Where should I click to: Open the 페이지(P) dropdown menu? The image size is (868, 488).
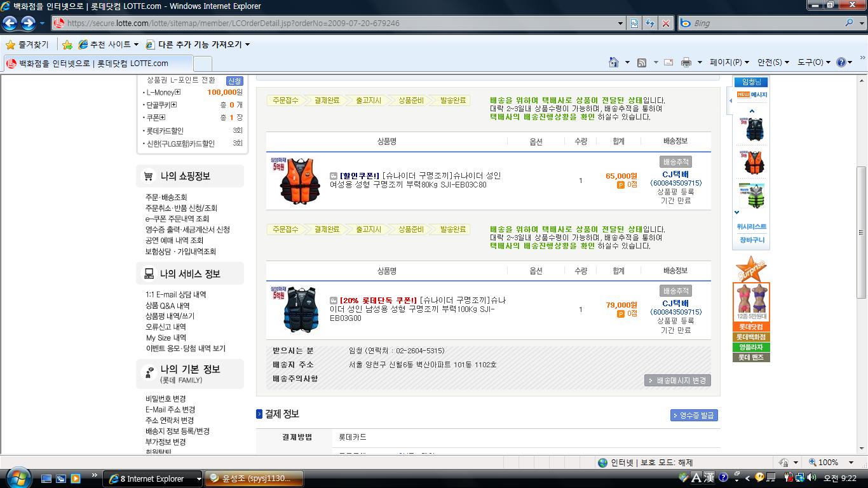click(729, 62)
